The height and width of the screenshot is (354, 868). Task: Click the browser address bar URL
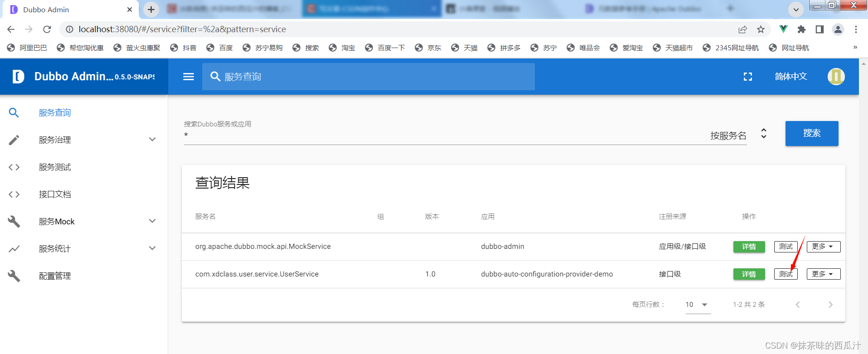click(x=182, y=29)
